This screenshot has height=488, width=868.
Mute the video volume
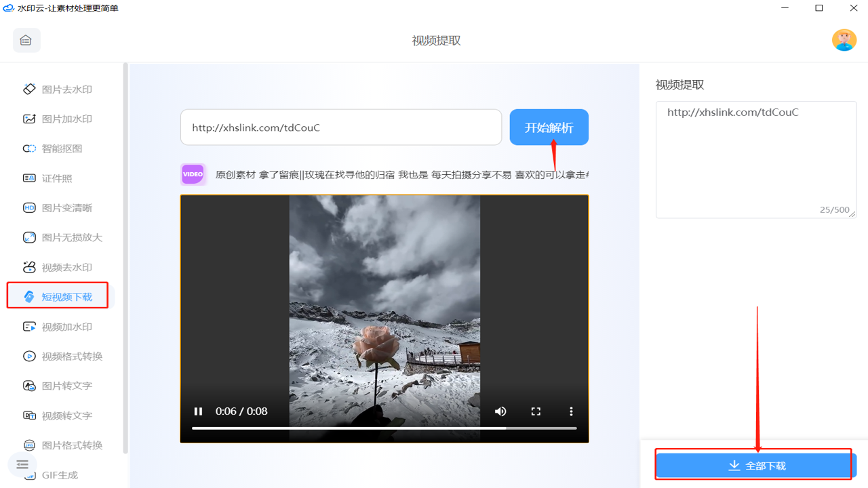500,411
